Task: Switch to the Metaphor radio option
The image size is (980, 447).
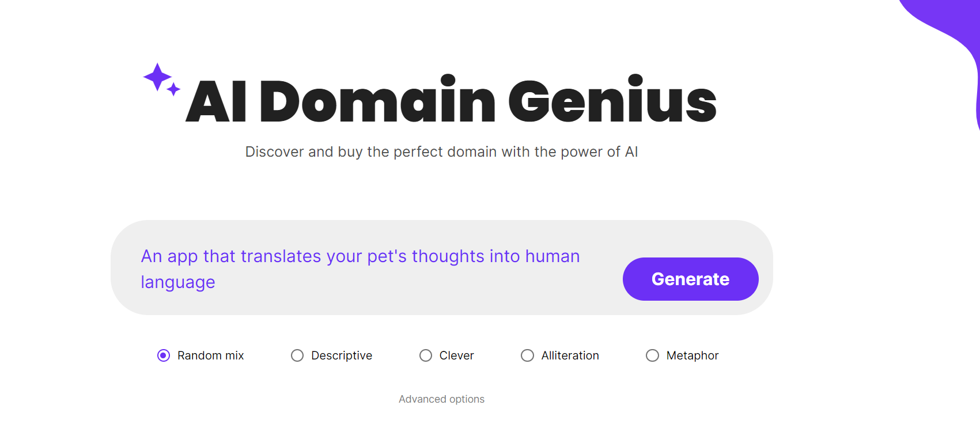Action: tap(652, 355)
